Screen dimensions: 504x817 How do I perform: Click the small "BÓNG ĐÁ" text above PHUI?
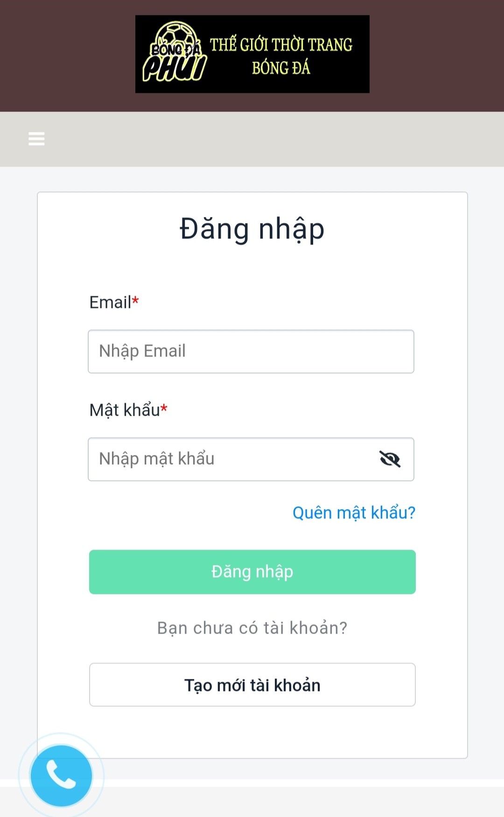click(x=175, y=49)
